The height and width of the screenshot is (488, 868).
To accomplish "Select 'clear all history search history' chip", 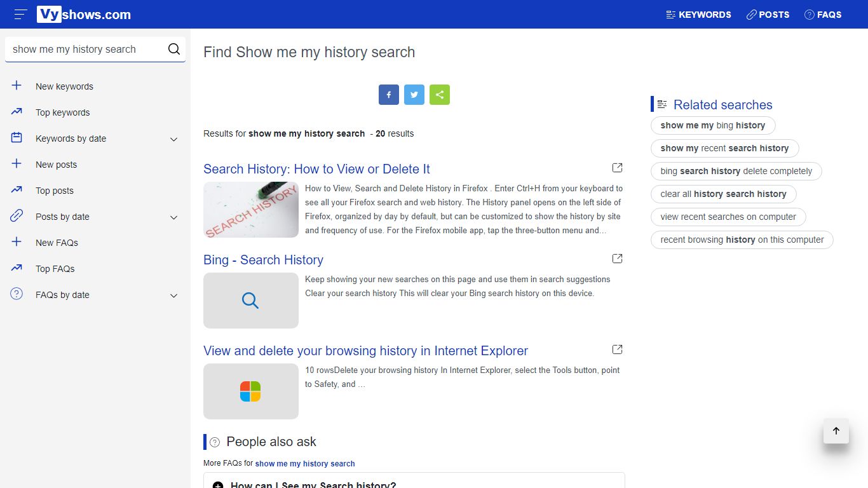I will point(724,194).
